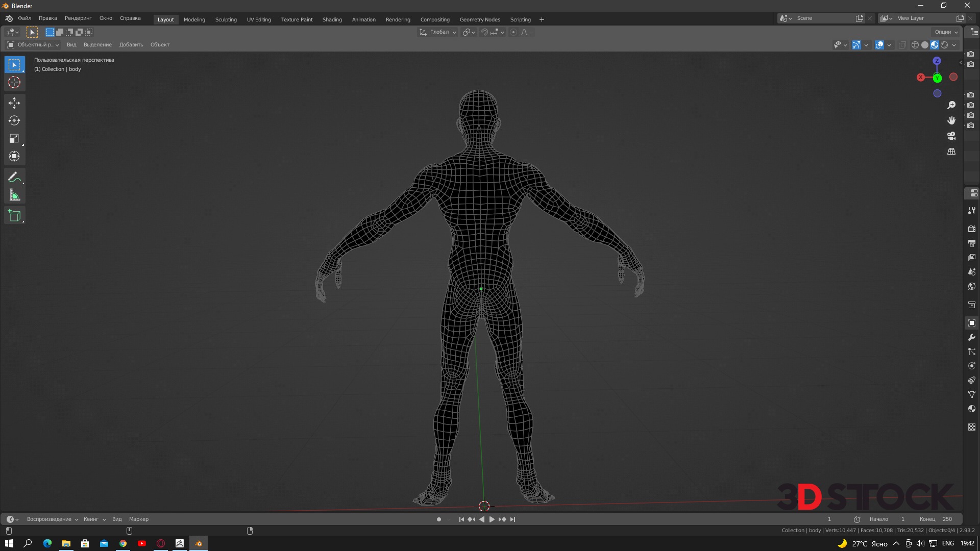Open the Объектный режим mode dropdown

click(x=33, y=45)
